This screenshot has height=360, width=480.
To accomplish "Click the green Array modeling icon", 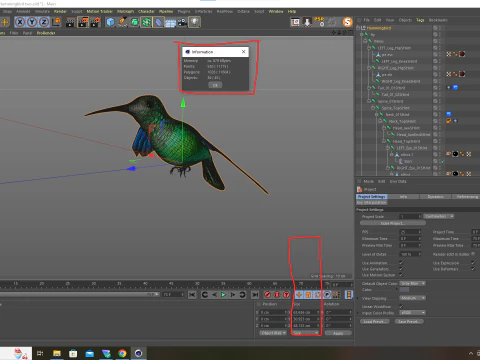I will tap(146, 22).
